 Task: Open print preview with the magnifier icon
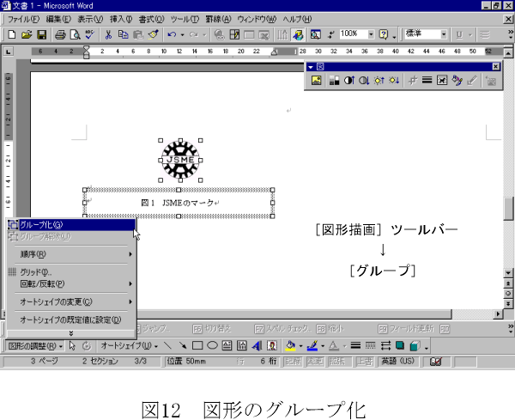point(76,34)
